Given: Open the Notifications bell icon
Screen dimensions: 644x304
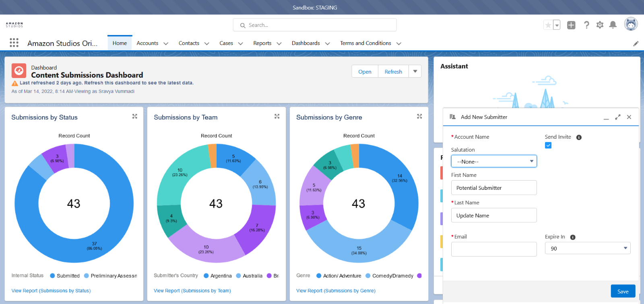Looking at the screenshot, I should [613, 25].
